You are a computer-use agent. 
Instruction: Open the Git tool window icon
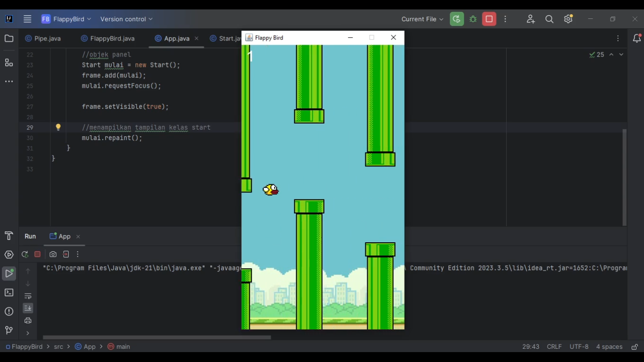pyautogui.click(x=9, y=330)
